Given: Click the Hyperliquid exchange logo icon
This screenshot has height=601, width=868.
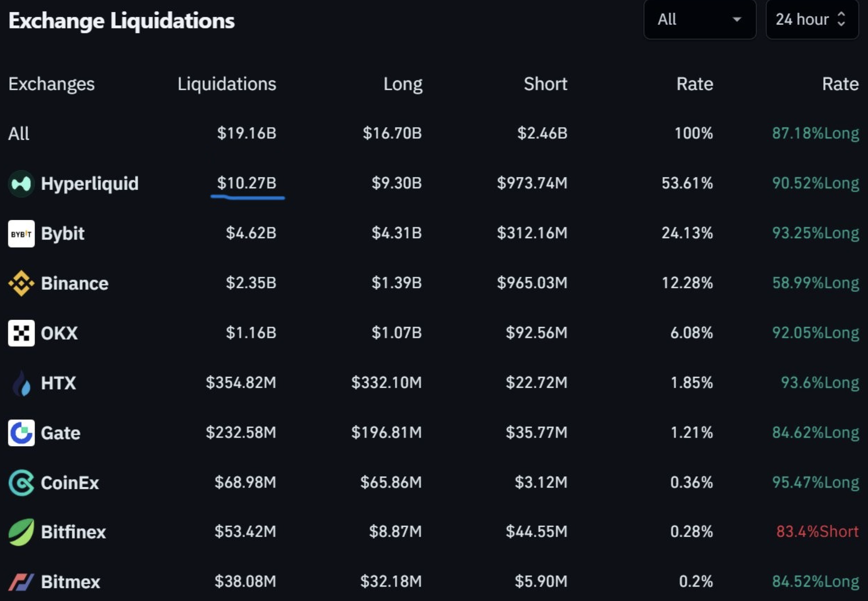Looking at the screenshot, I should coord(21,184).
